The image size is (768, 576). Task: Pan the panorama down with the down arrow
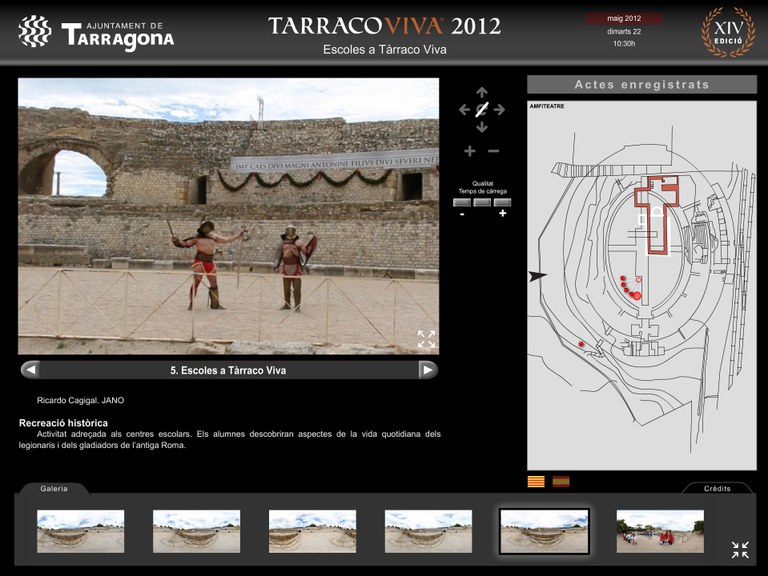pyautogui.click(x=482, y=128)
